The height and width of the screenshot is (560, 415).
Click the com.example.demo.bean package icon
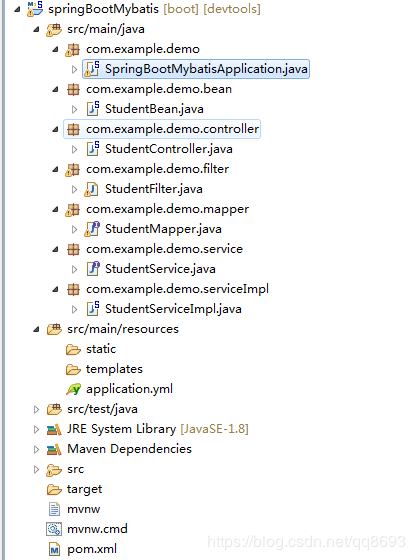coord(73,89)
